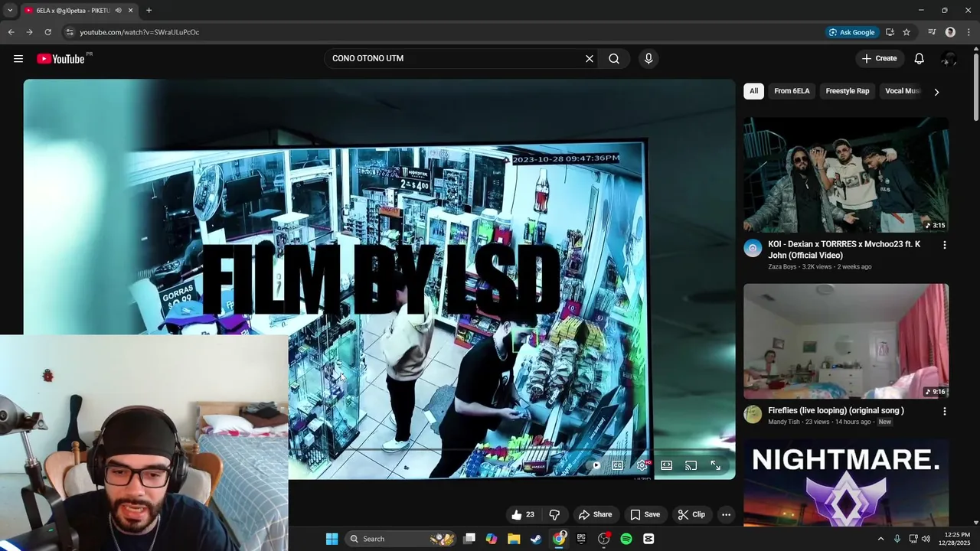This screenshot has width=980, height=551.
Task: Open the Chrome profile avatar
Action: pyautogui.click(x=950, y=32)
